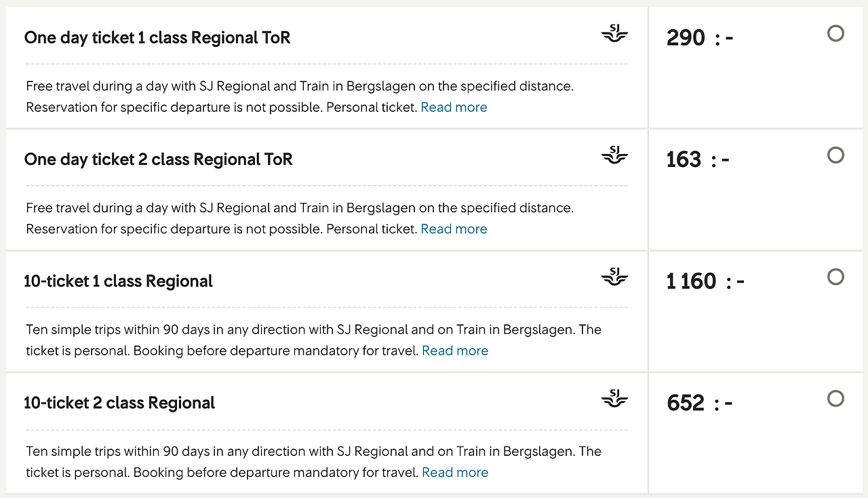This screenshot has width=868, height=498.
Task: Open Read more for One day 2 class ticket
Action: point(454,229)
